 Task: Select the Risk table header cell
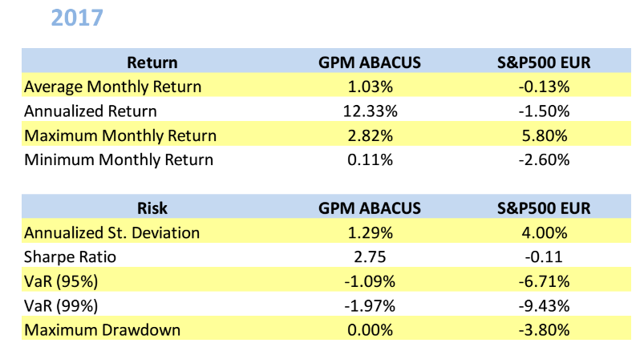click(x=152, y=208)
